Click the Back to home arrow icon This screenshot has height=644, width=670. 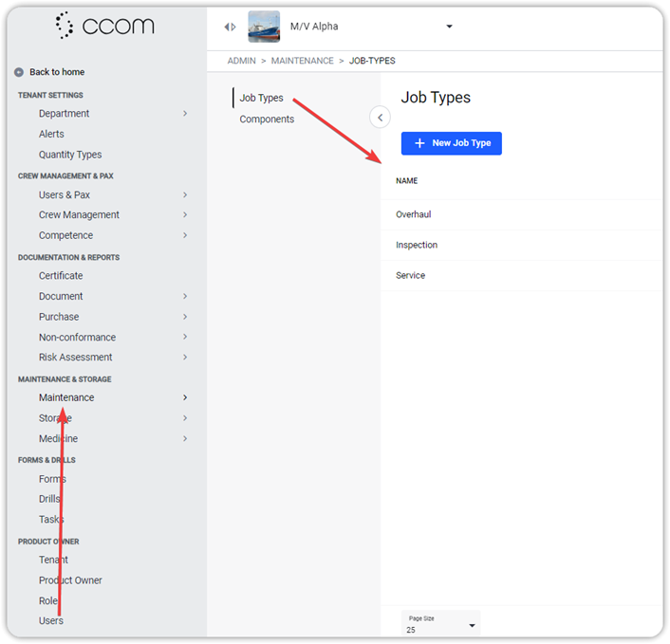[19, 72]
